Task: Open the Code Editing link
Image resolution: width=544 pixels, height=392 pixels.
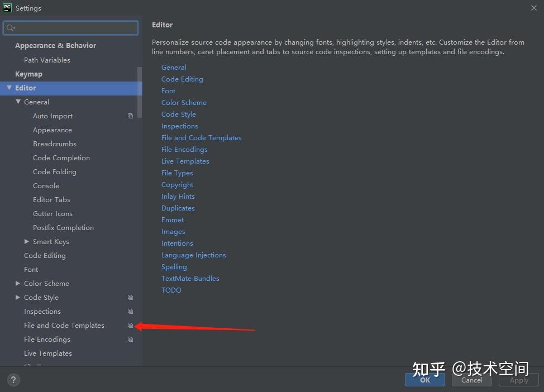Action: (x=182, y=79)
